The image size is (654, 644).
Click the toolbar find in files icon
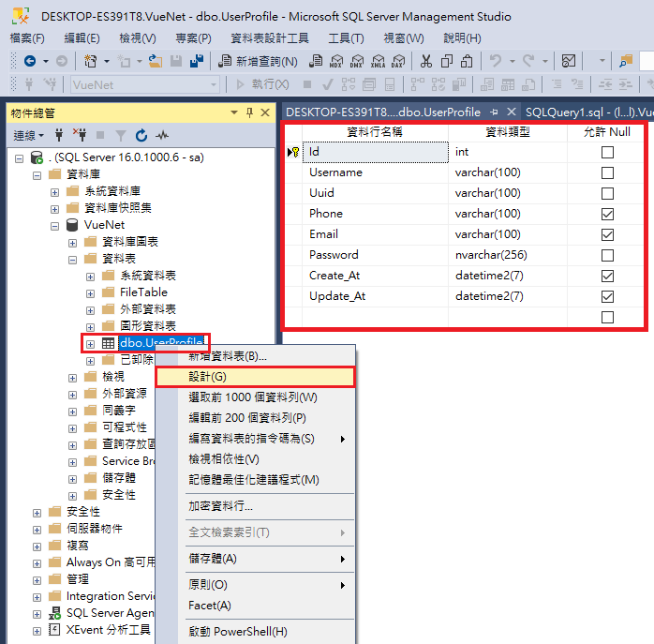pos(626,61)
